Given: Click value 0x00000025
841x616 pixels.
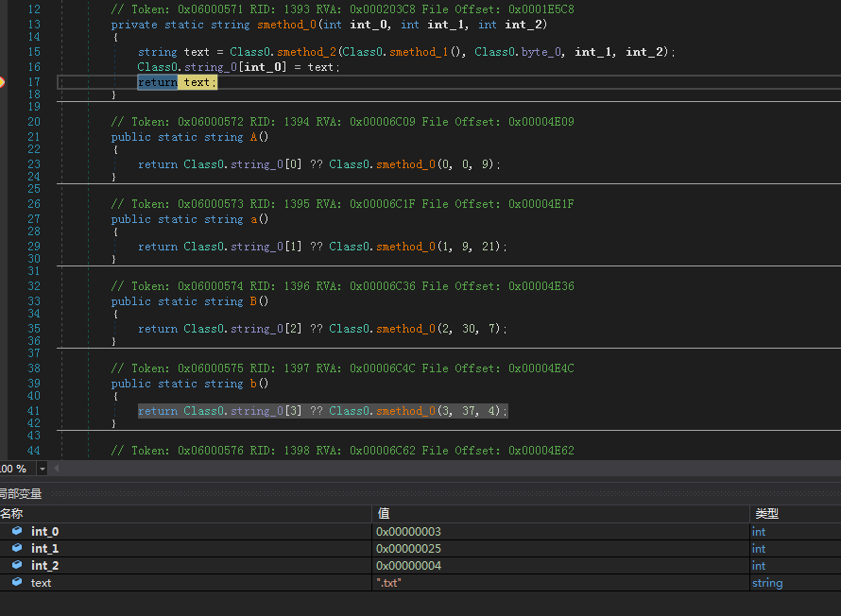Looking at the screenshot, I should [x=408, y=549].
